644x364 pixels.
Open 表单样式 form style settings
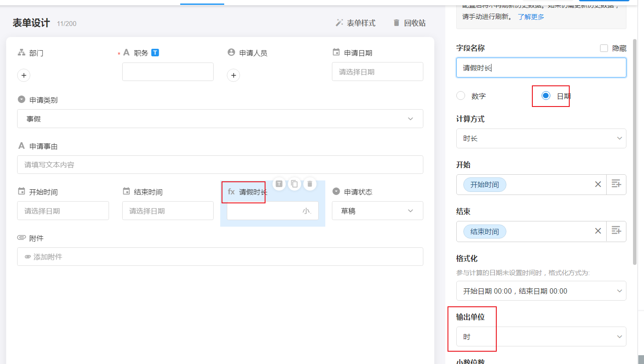pyautogui.click(x=356, y=23)
